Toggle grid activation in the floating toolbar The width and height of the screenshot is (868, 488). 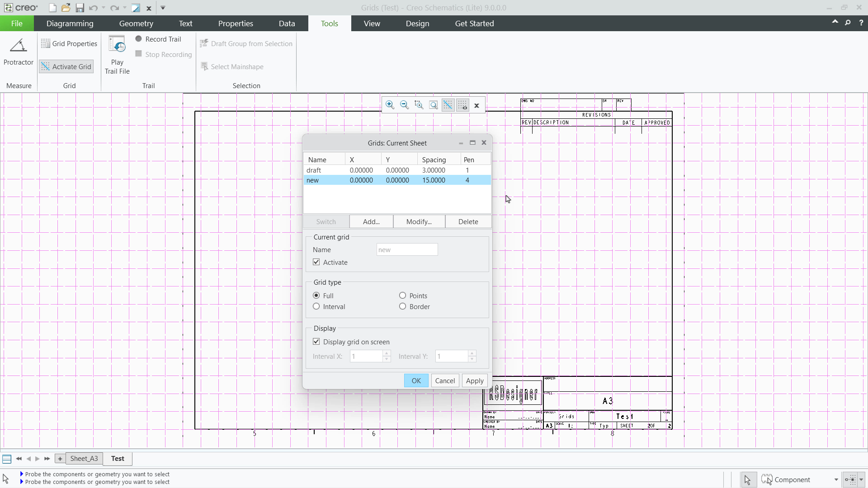tap(448, 105)
